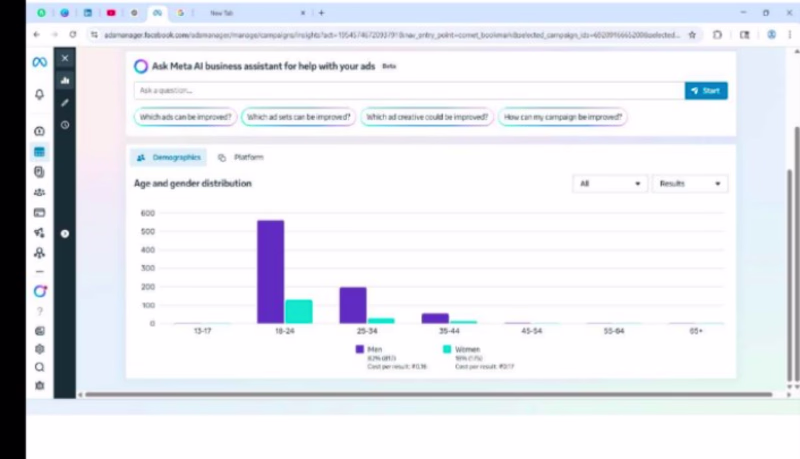Open Chrome's three-dot menu
Image resolution: width=800 pixels, height=459 pixels.
[789, 35]
